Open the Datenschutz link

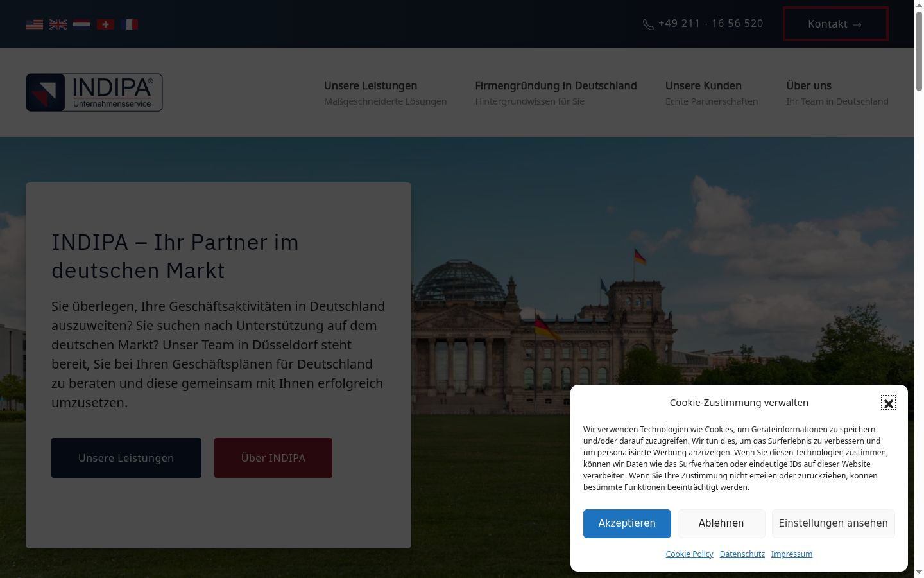click(742, 554)
